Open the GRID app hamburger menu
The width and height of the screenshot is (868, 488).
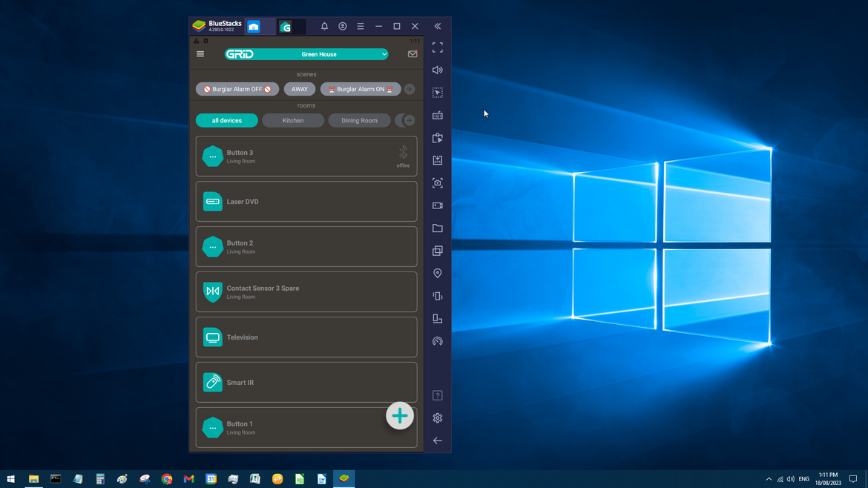pyautogui.click(x=200, y=54)
